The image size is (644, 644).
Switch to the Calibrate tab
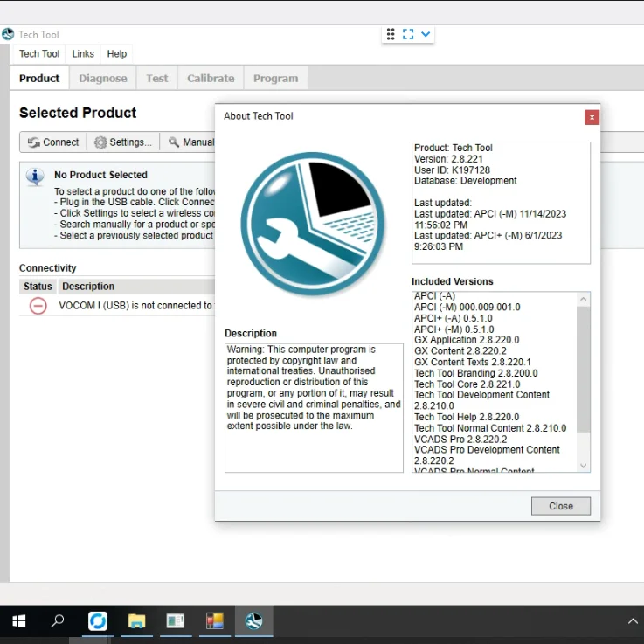(x=211, y=78)
